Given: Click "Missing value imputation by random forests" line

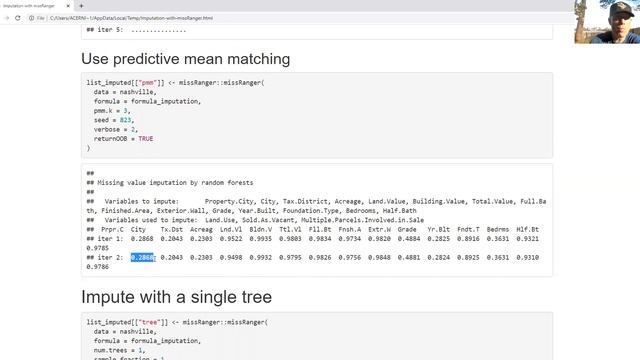Looking at the screenshot, I should [170, 182].
